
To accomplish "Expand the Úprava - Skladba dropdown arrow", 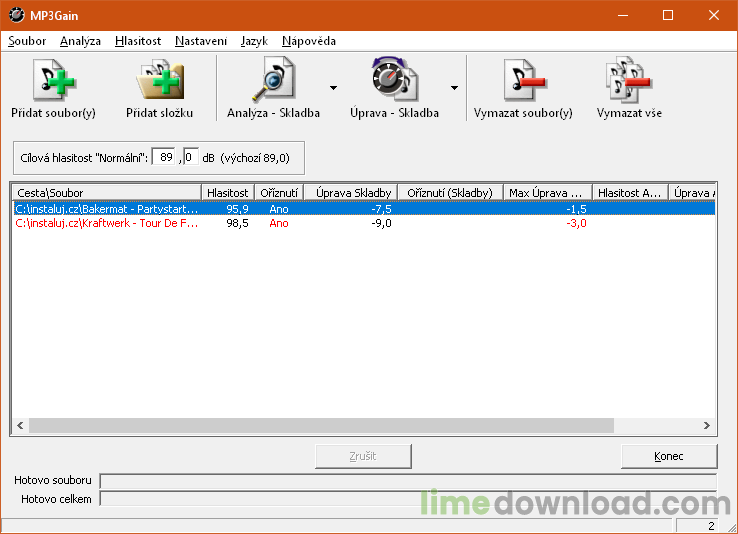I will (454, 88).
